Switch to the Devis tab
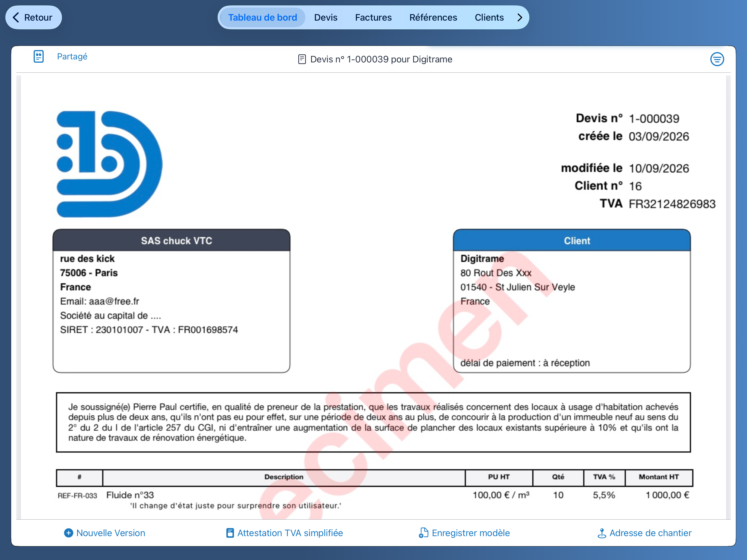Viewport: 747px width, 560px height. pyautogui.click(x=325, y=18)
